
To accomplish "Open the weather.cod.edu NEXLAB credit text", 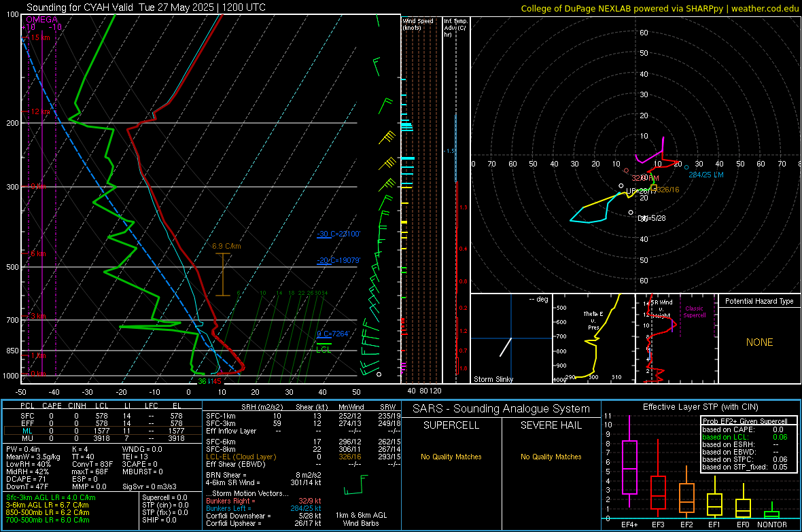I will (660, 8).
